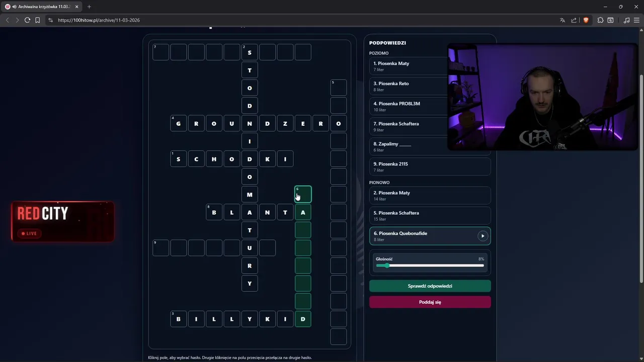Click the translate page icon

(562, 20)
